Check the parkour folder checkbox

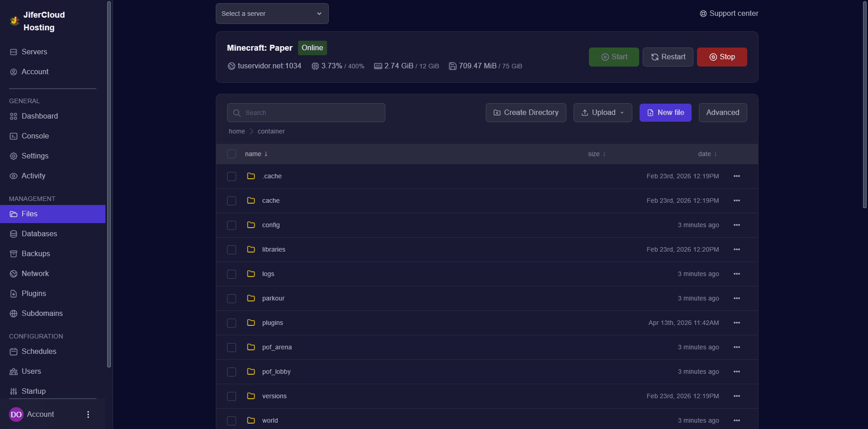(x=232, y=298)
